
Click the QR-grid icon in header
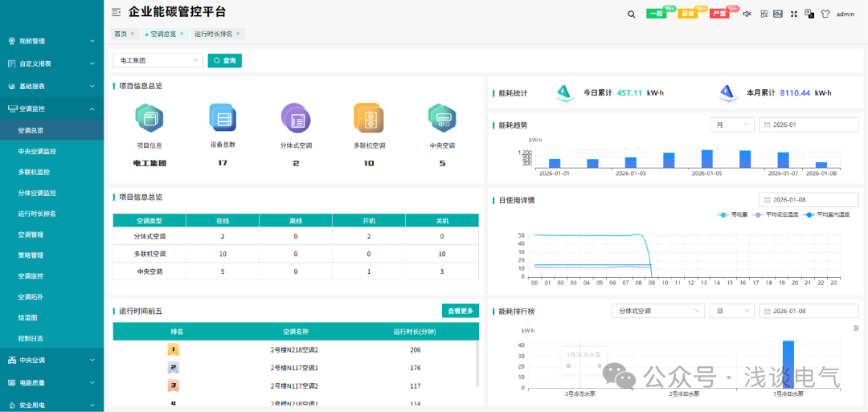764,14
